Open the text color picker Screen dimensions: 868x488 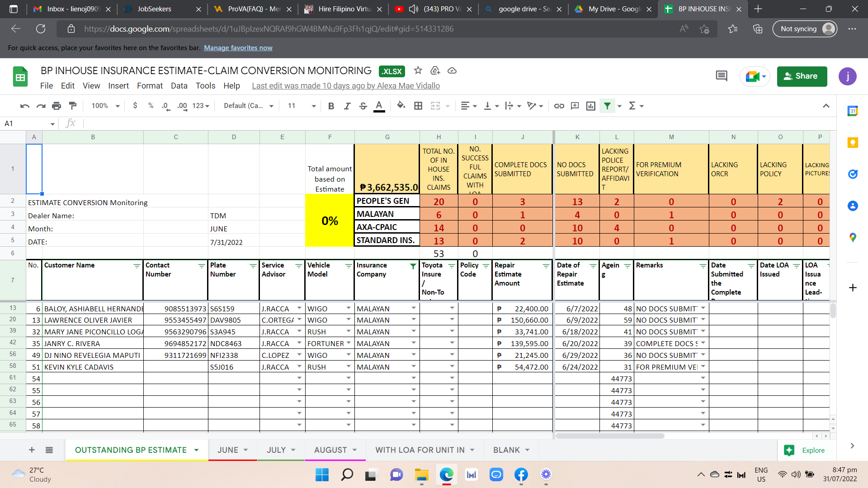[379, 106]
